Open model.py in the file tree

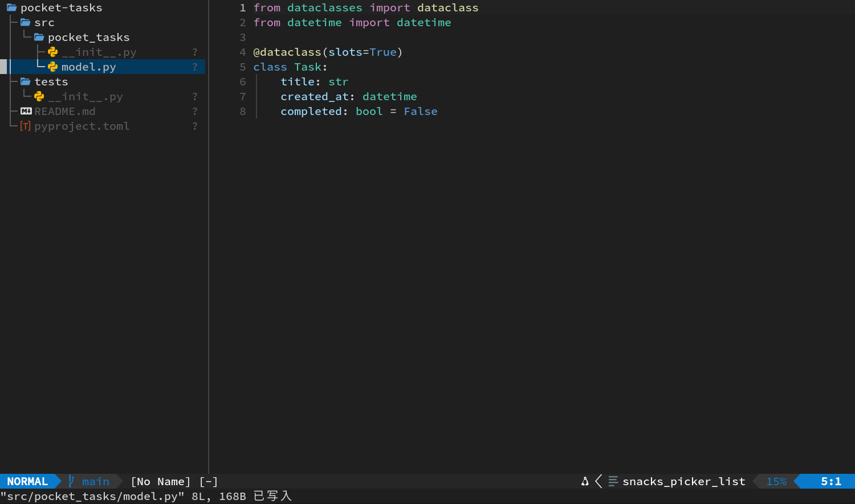click(x=88, y=67)
